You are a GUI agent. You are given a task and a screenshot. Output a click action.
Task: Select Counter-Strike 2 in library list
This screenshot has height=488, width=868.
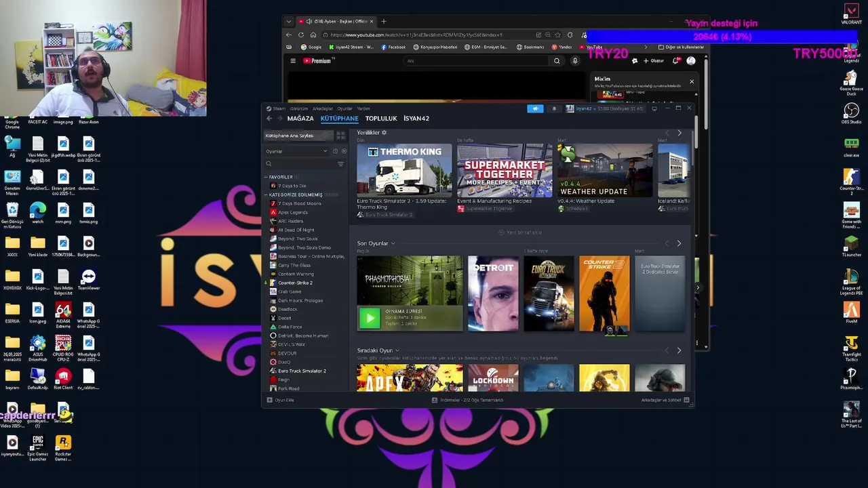click(x=295, y=283)
